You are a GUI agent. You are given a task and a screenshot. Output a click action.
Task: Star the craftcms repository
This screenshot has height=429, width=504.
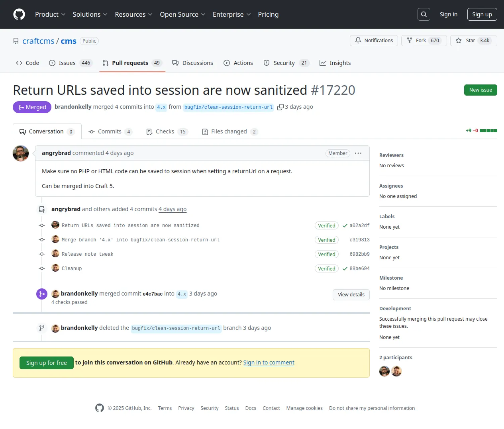coord(474,41)
